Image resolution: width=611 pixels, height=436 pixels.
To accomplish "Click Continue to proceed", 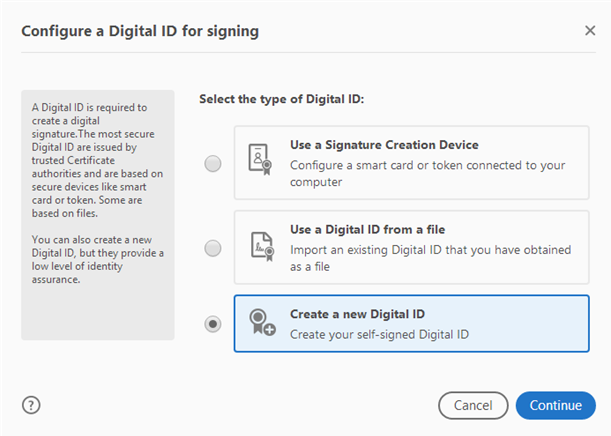I will [x=555, y=405].
